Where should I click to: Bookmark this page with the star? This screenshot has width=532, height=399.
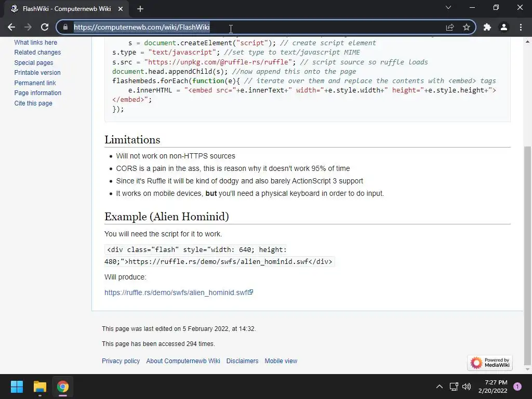(467, 27)
